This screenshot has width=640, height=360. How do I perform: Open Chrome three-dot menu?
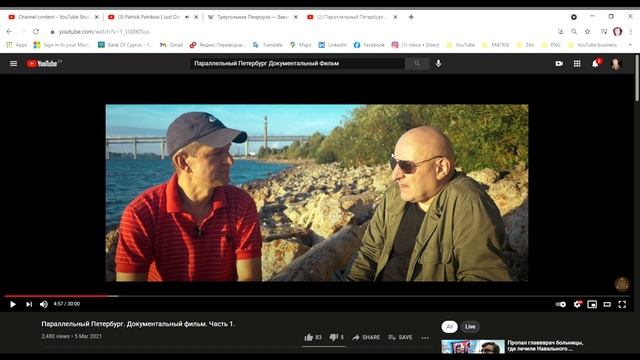pos(631,31)
